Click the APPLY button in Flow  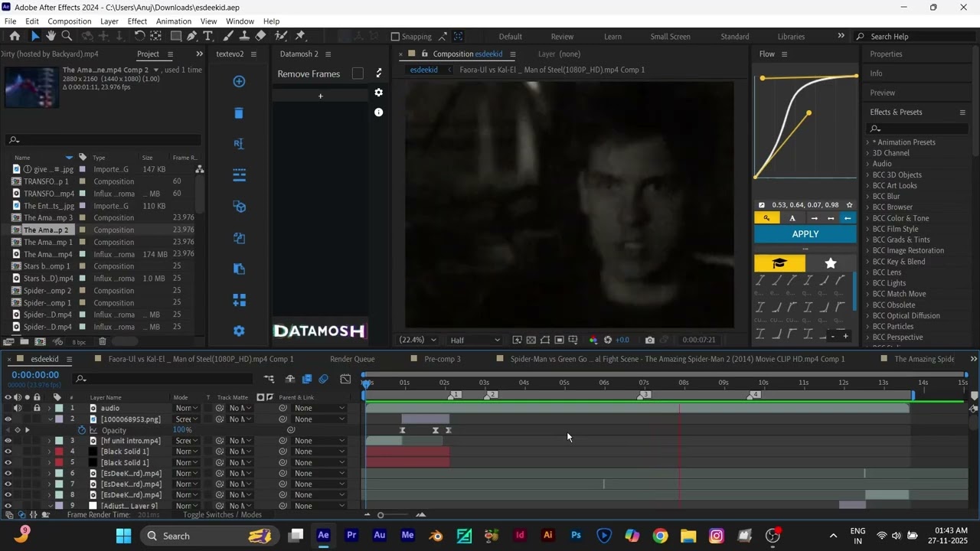(x=805, y=234)
